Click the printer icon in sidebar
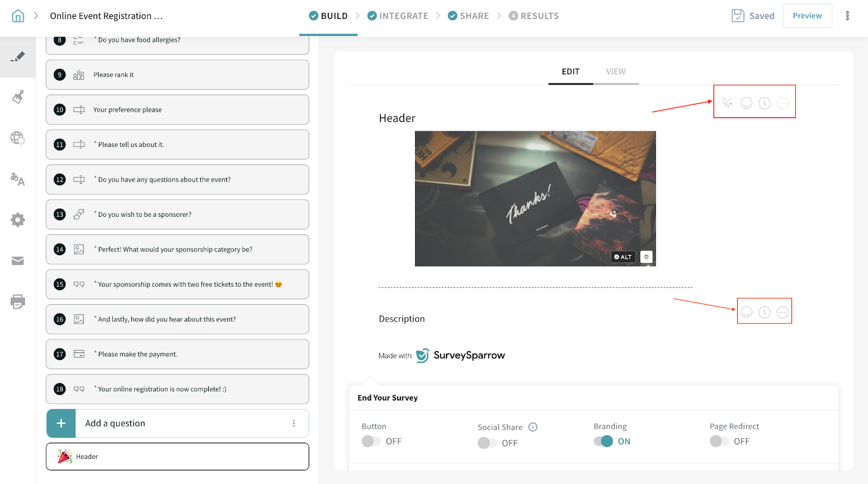Screen dimensions: 868x484 click(18, 301)
